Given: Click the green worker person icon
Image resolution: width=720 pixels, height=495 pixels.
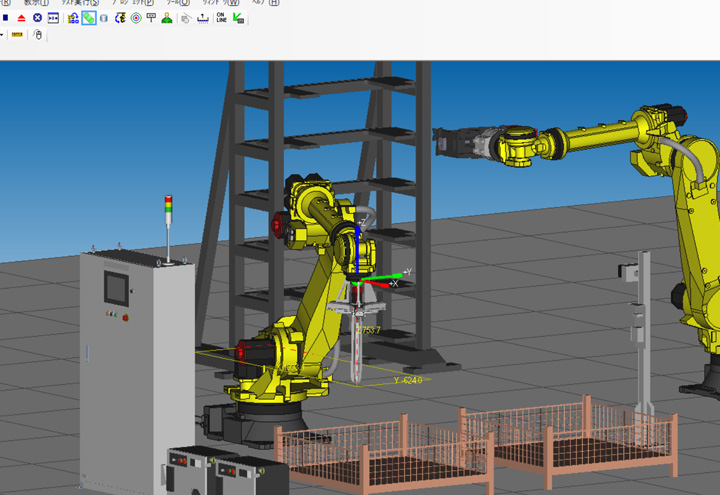Looking at the screenshot, I should [x=167, y=18].
